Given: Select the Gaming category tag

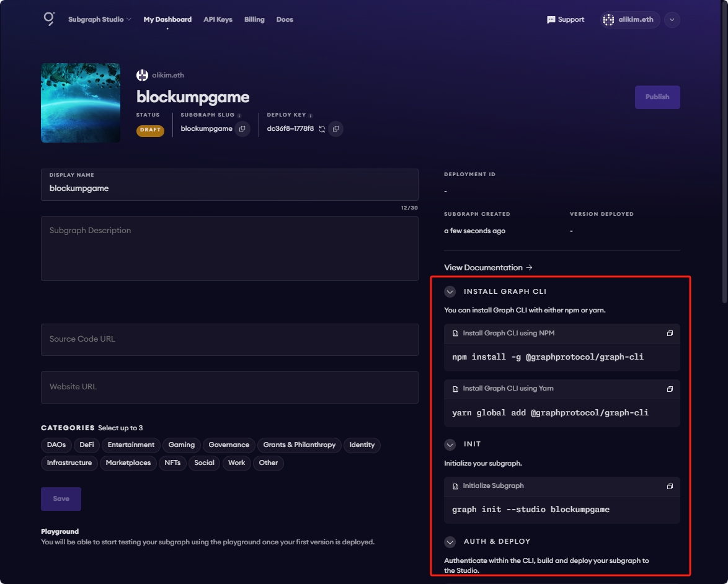Looking at the screenshot, I should click(x=181, y=445).
